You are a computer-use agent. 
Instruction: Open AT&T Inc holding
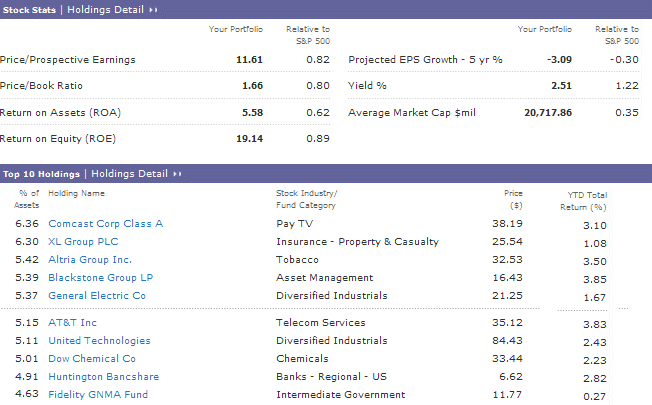click(72, 323)
